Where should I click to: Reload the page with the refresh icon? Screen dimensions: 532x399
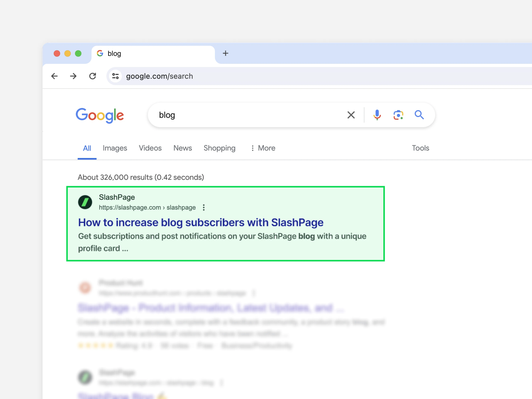coord(93,76)
